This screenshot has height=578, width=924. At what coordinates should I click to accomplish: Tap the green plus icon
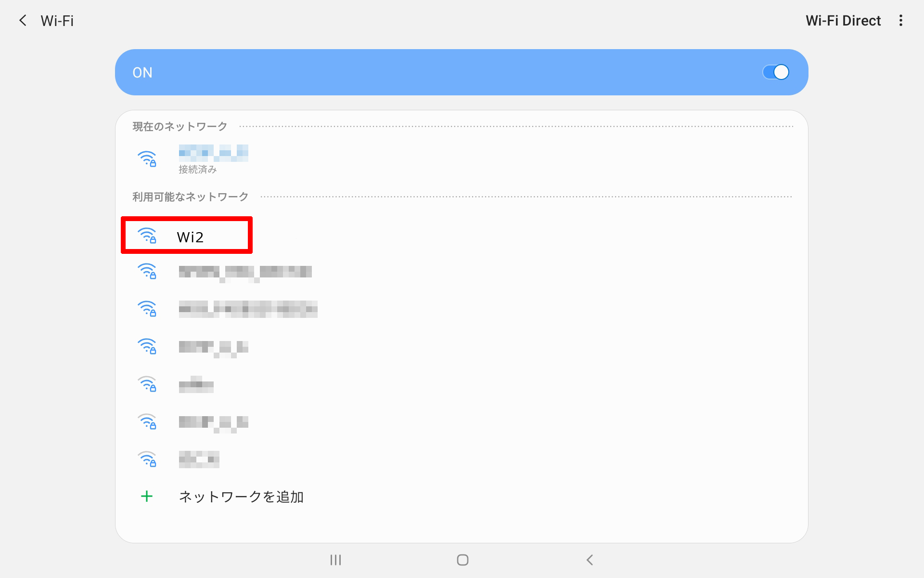pos(147,497)
